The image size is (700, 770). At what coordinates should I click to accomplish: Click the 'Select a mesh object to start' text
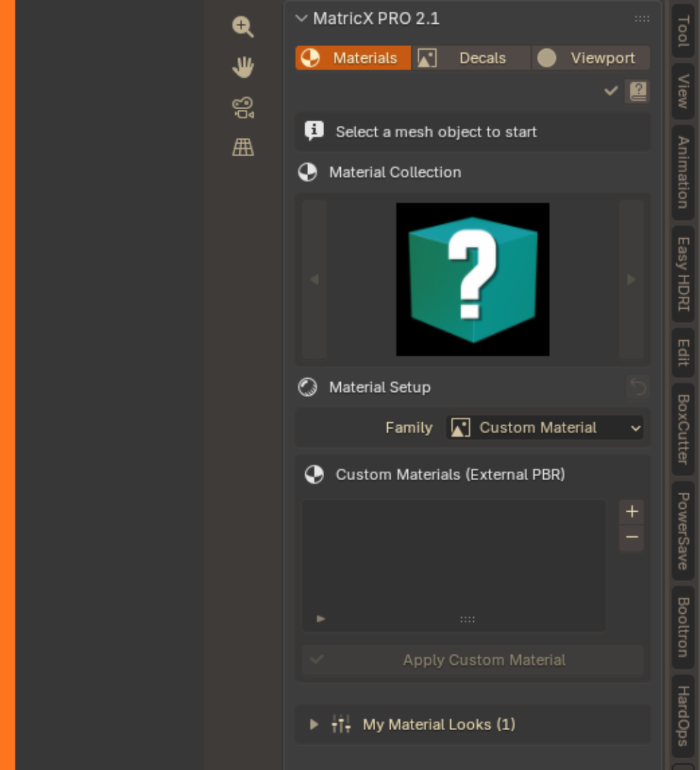[x=436, y=132]
